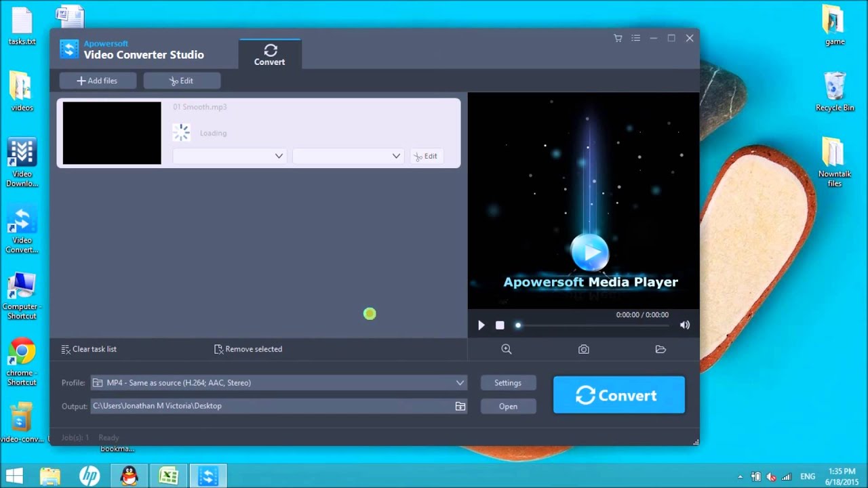Click the Add files button
The width and height of the screenshot is (868, 488).
[x=98, y=81]
